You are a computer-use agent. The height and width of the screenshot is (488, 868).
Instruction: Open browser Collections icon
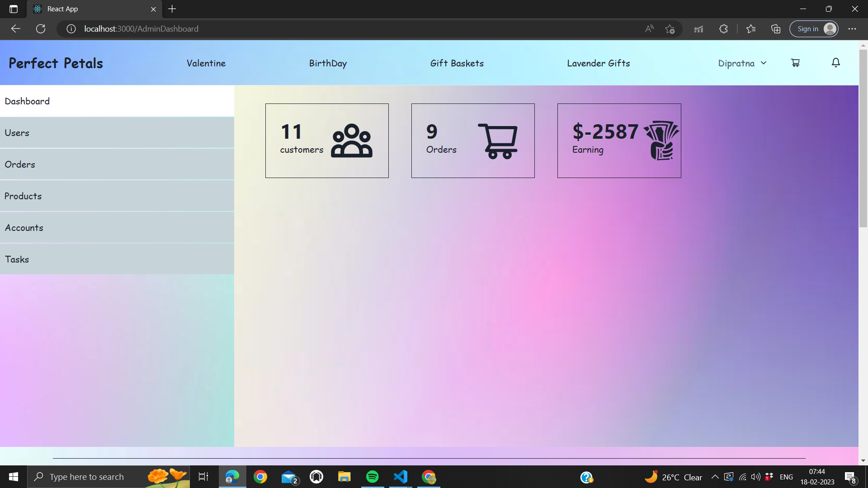click(x=776, y=29)
